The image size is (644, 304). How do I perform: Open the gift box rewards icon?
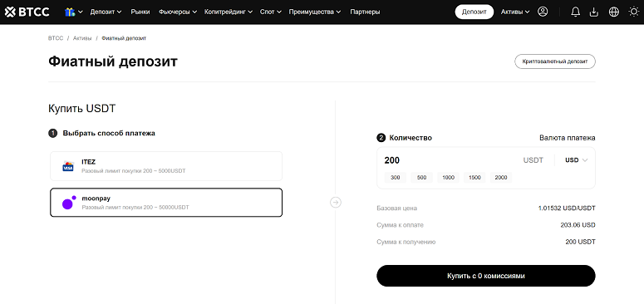(70, 12)
